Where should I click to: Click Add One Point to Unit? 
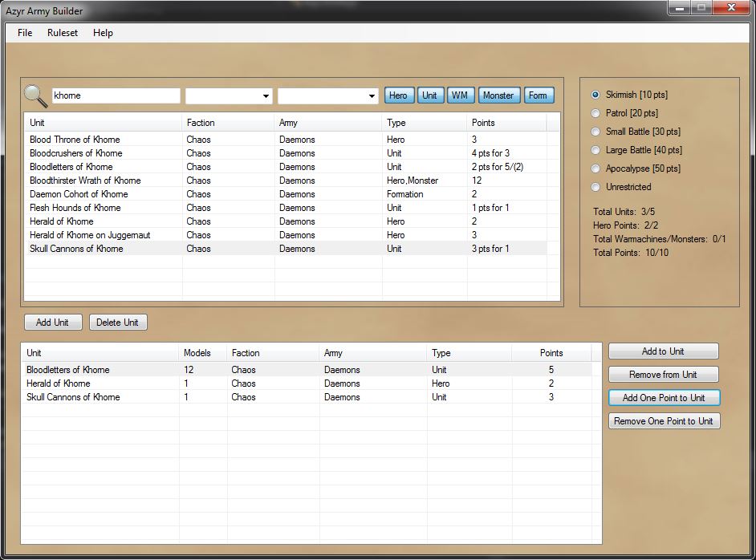tap(664, 398)
